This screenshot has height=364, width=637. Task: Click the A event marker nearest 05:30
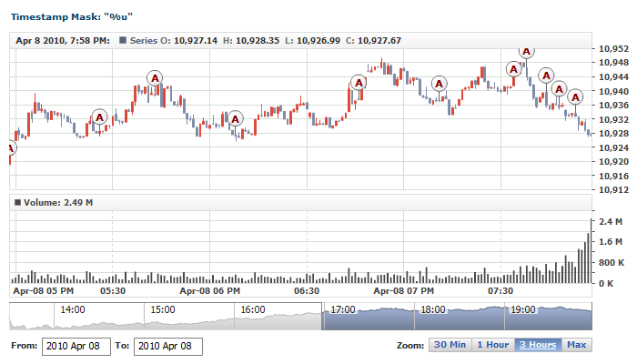point(99,116)
